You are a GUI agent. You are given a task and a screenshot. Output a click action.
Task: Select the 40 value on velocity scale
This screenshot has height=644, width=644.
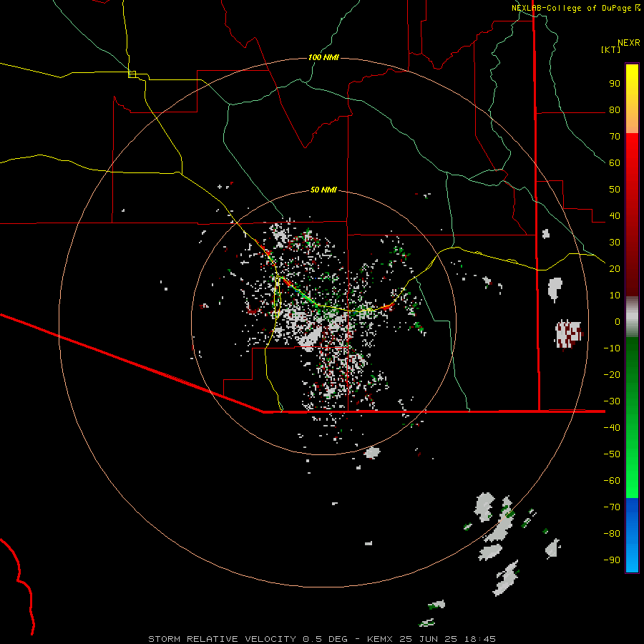pos(615,216)
